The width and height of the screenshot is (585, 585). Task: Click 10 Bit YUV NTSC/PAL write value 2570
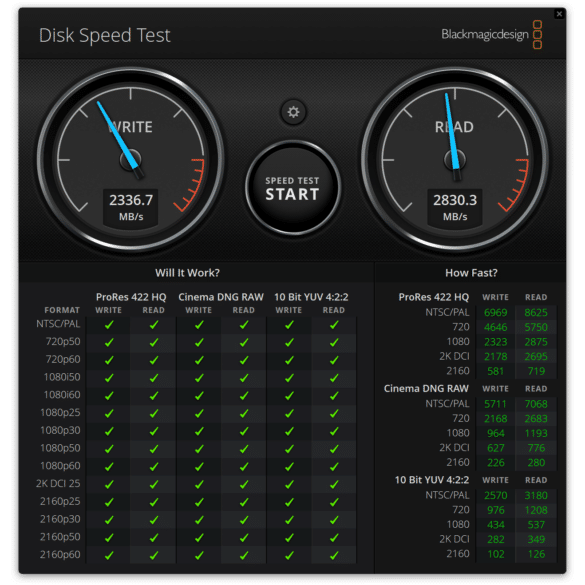[495, 495]
